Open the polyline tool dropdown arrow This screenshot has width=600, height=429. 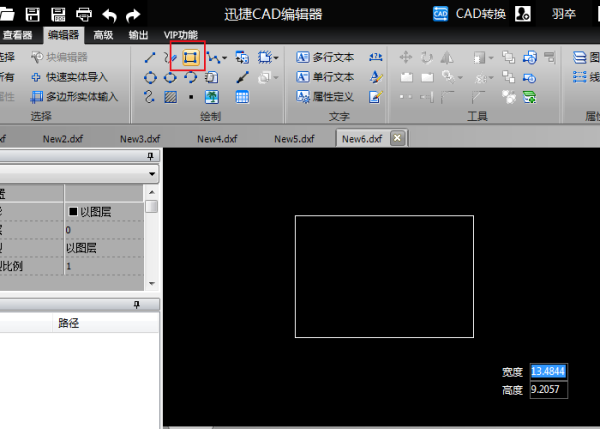pyautogui.click(x=224, y=58)
